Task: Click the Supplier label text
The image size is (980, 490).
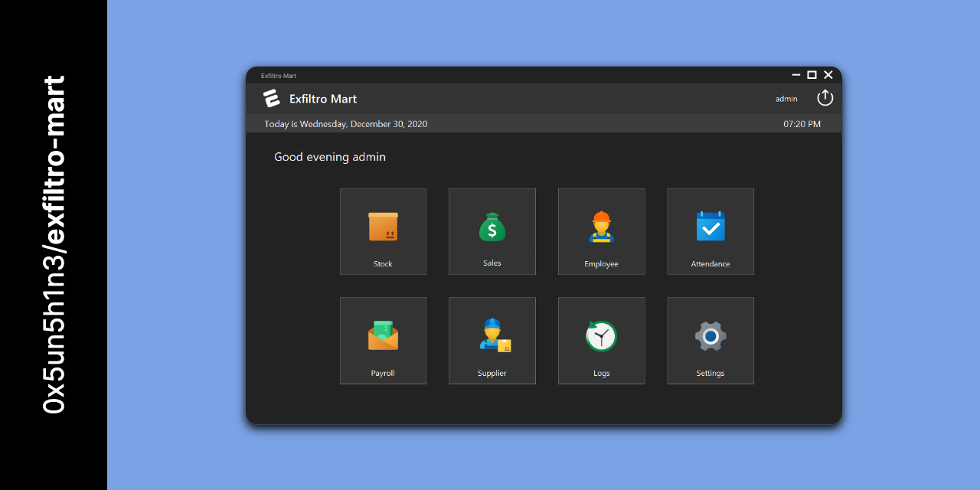Action: [x=492, y=374]
